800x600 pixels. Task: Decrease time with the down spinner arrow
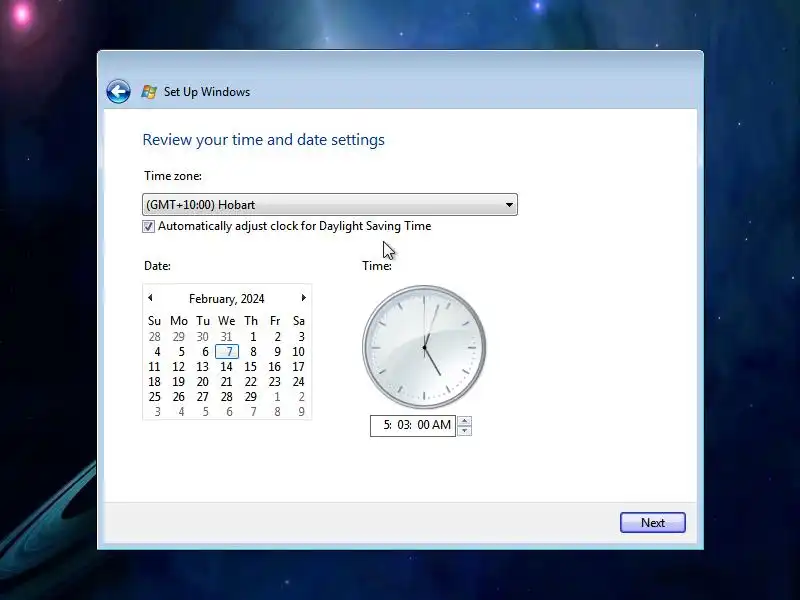coord(464,431)
